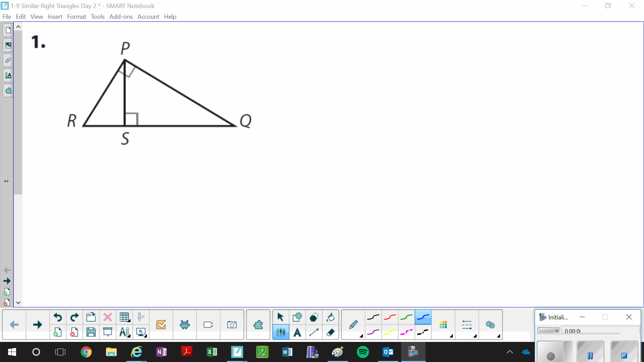Viewport: 644px width, 362px height.
Task: Open the Edit menu
Action: click(21, 16)
